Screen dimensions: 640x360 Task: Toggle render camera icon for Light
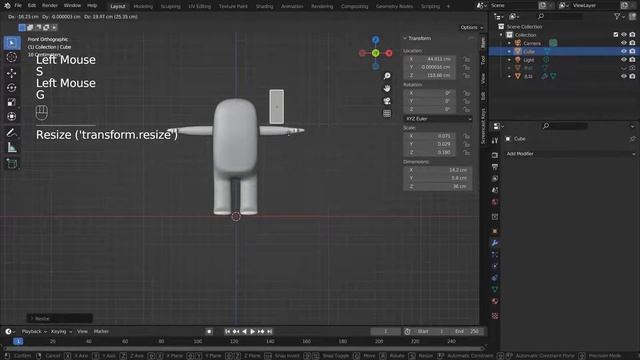632,60
